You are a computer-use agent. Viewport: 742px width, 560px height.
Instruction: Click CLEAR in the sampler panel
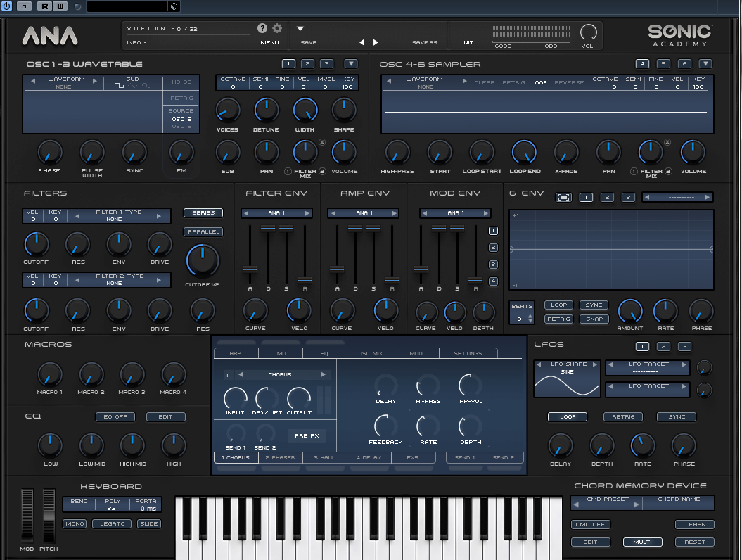[485, 82]
